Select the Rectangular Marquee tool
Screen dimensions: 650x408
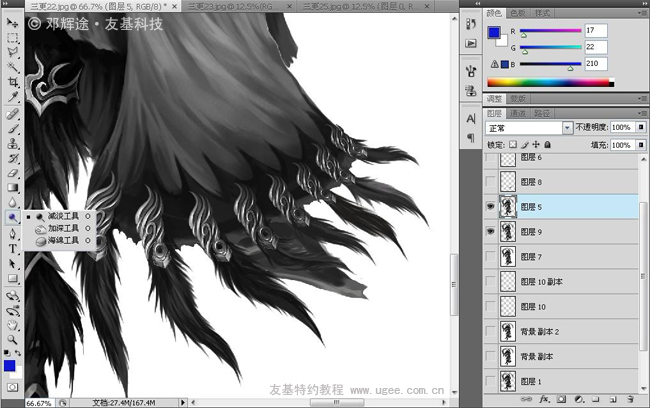[x=12, y=38]
